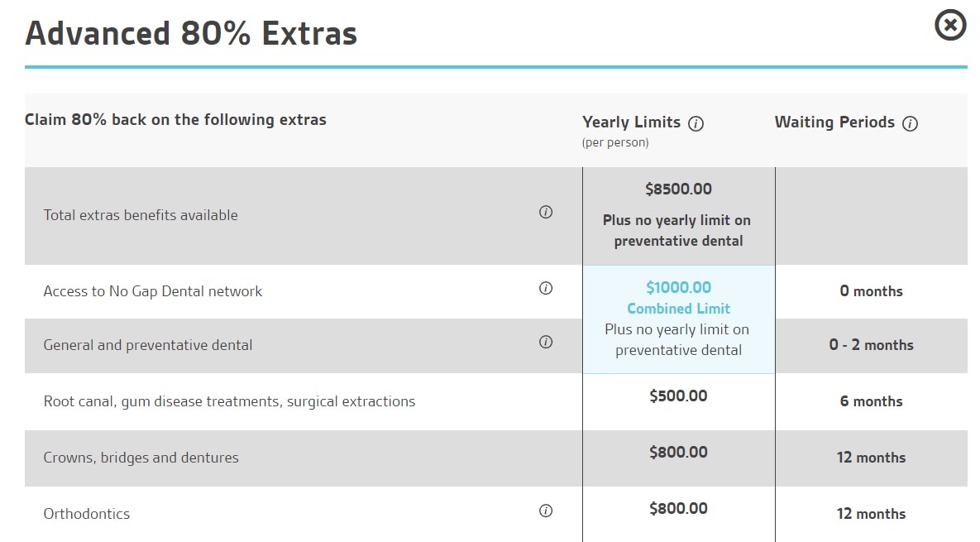Show info for Orthodontics row
Viewport: 980px width, 542px height.
(x=546, y=511)
